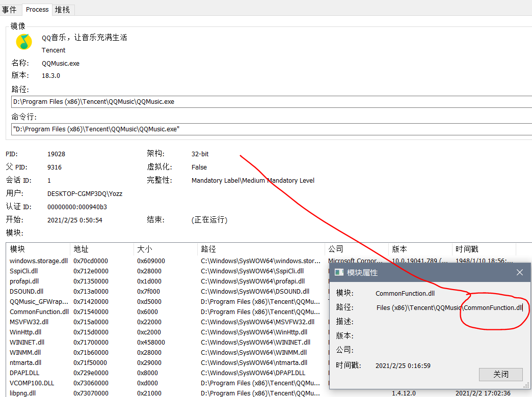The width and height of the screenshot is (532, 397).
Task: Click the 命令行 input field
Action: [272, 129]
